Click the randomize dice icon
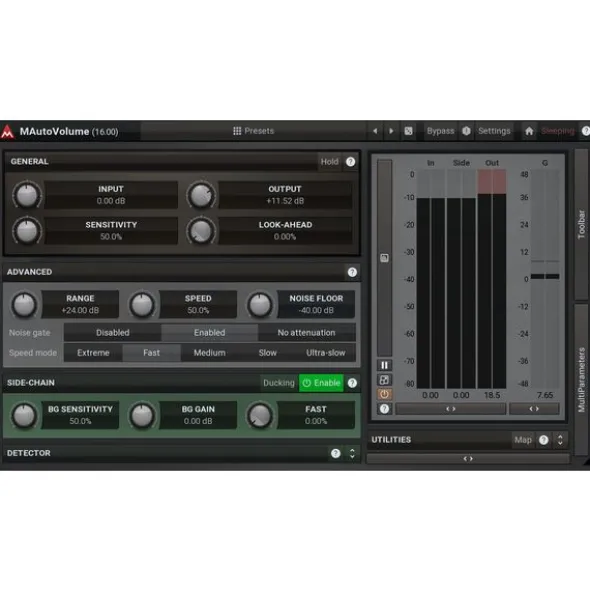Image resolution: width=590 pixels, height=591 pixels. 408,131
